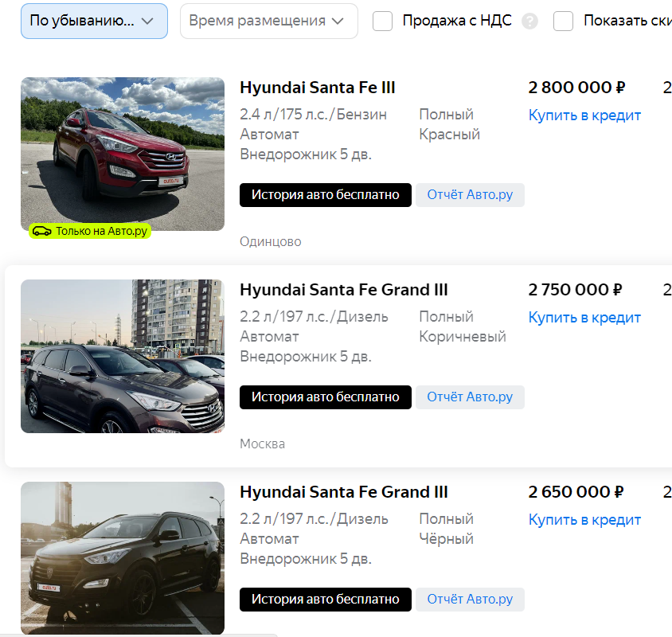This screenshot has width=672, height=637.
Task: Click 'История авто бесплатно' on brown Santa Fe Grand
Action: click(326, 397)
